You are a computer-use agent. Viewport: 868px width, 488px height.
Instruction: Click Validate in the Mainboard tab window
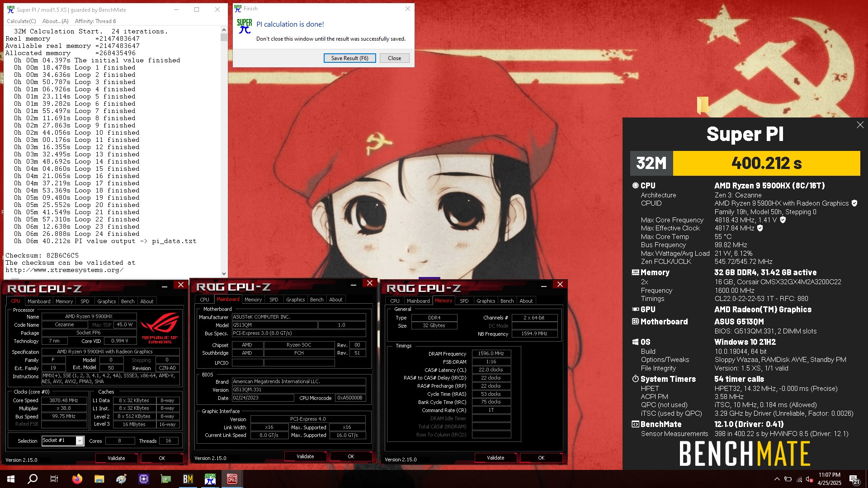(x=305, y=456)
